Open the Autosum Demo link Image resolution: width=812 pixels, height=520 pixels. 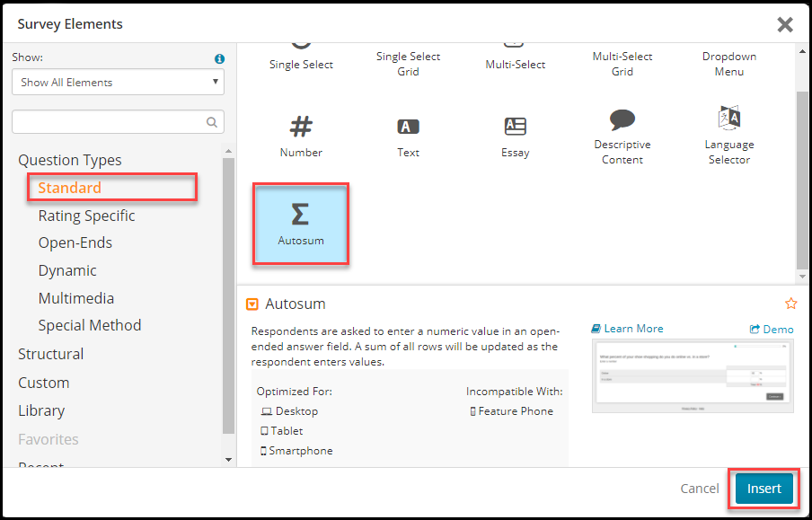tap(772, 330)
